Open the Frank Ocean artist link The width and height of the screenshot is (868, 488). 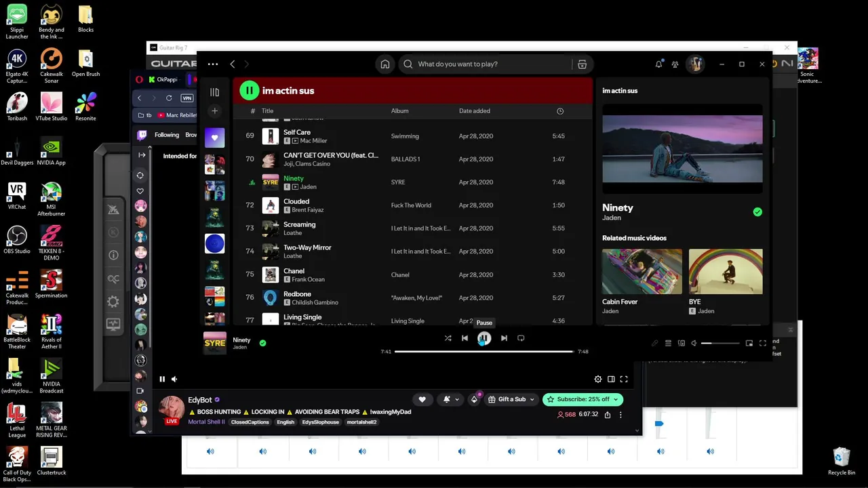(308, 279)
